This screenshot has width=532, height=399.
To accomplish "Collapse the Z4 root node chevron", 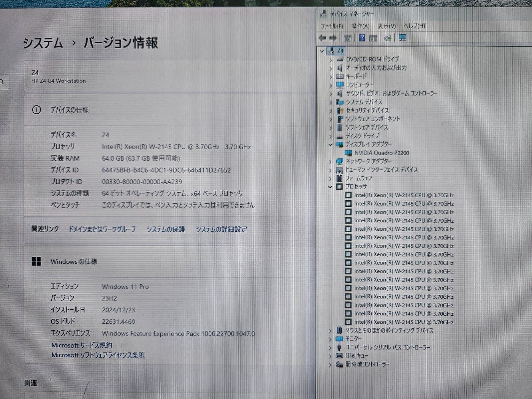I will pos(322,51).
